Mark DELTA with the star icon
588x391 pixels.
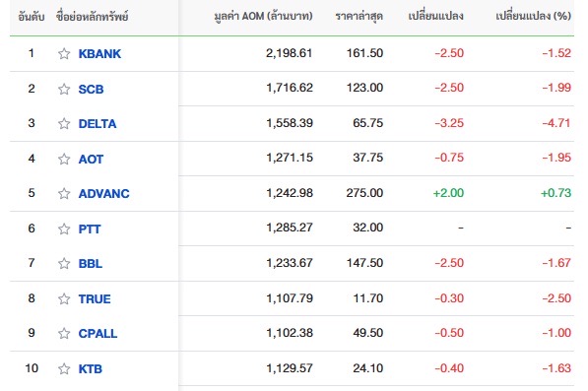(64, 123)
